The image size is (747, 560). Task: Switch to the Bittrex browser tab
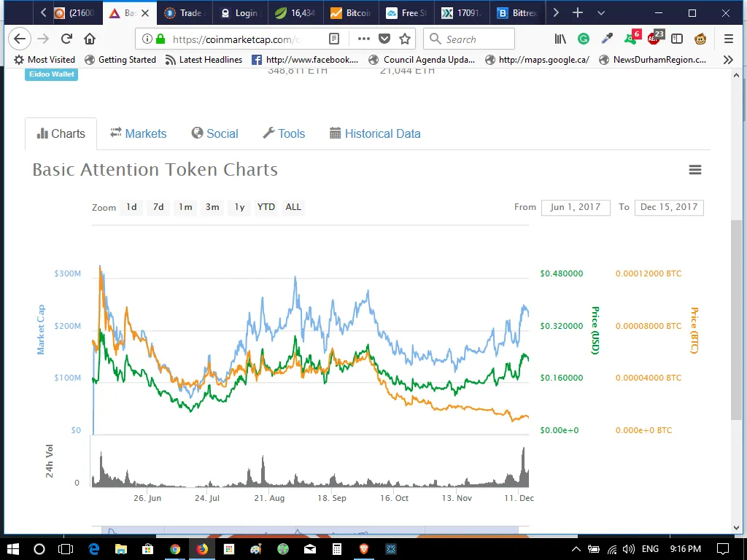(517, 13)
